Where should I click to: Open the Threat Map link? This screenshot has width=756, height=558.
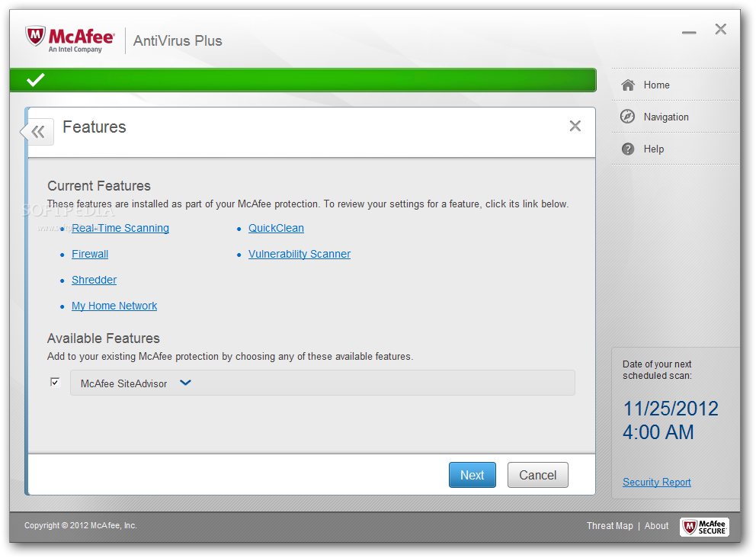point(610,526)
